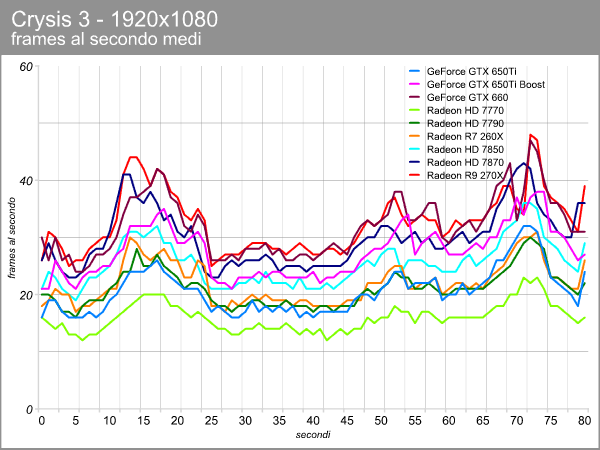
Task: Click the GeForce GTX 650Ti legend label
Action: (472, 72)
